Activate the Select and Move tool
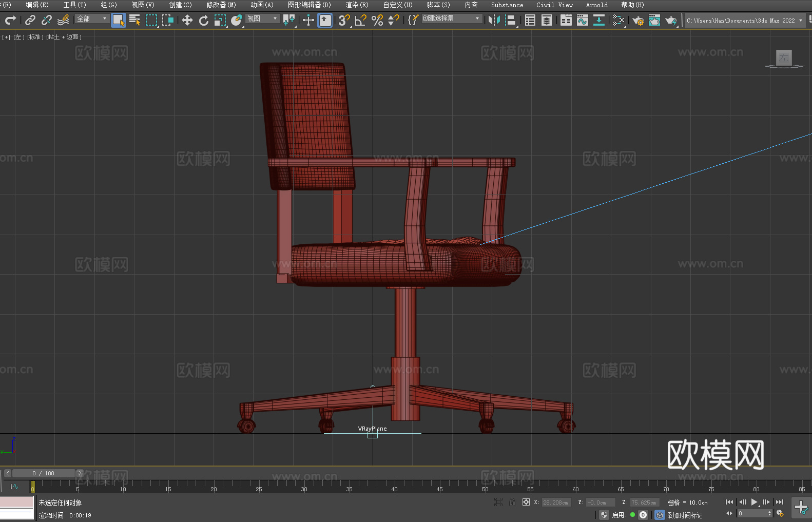 click(x=187, y=20)
